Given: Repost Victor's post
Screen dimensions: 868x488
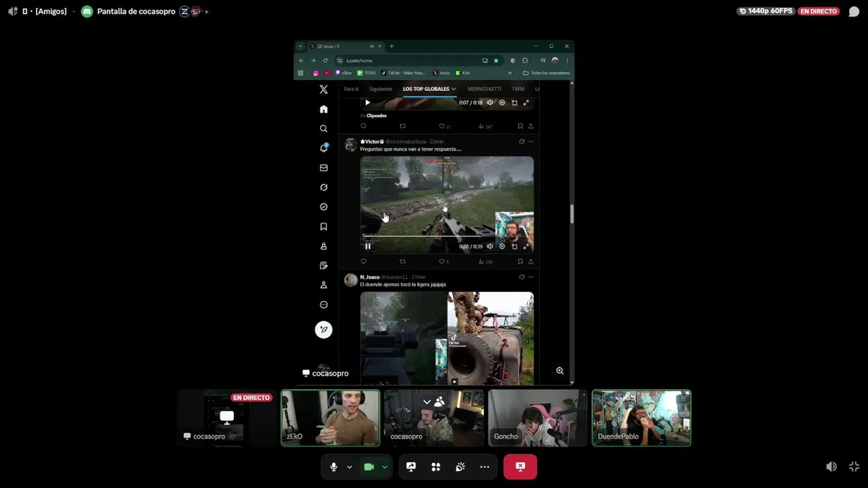Looking at the screenshot, I should [x=402, y=262].
